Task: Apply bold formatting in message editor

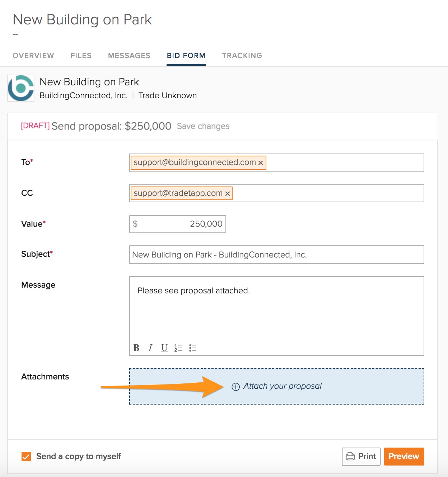Action: pos(136,348)
